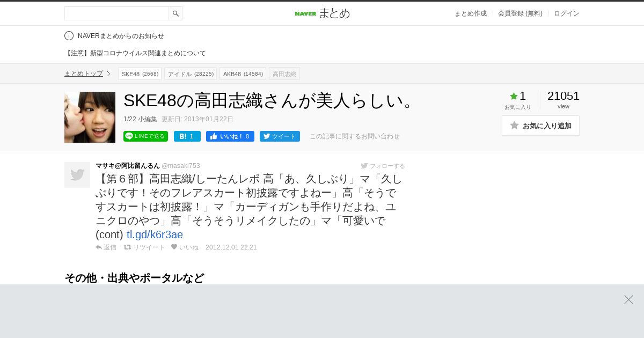Open the NAVER まとめ logo home
Screen dimensions: 644x338
[322, 13]
